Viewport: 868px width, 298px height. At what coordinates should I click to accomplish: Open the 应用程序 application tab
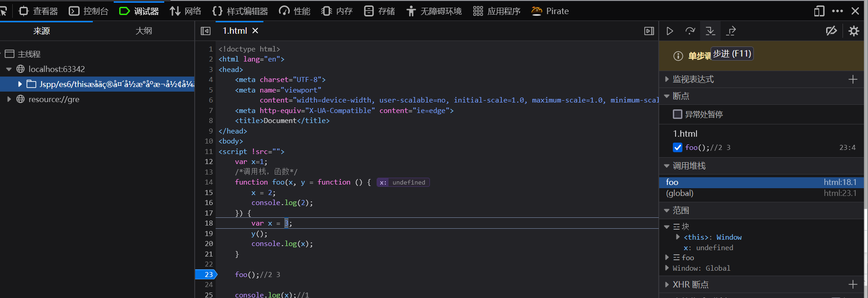point(496,11)
